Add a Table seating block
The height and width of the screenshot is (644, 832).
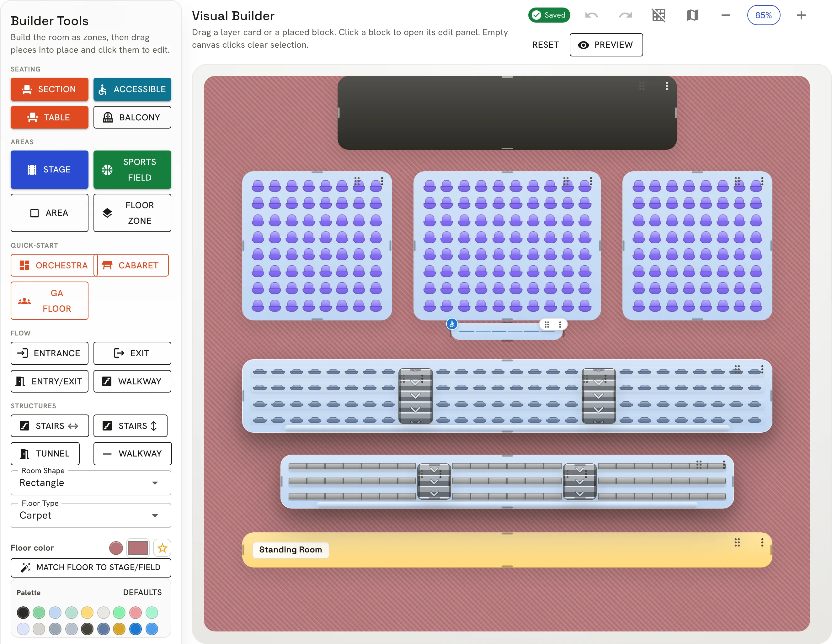pyautogui.click(x=50, y=117)
